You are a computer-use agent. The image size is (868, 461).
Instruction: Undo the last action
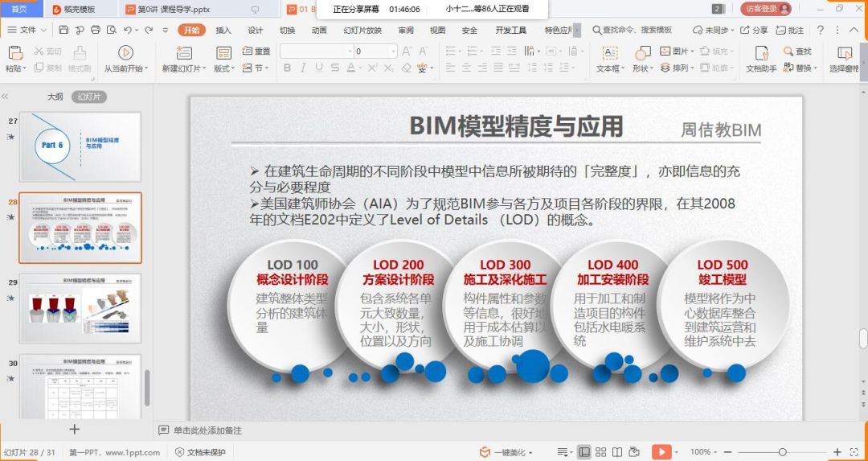coord(128,30)
